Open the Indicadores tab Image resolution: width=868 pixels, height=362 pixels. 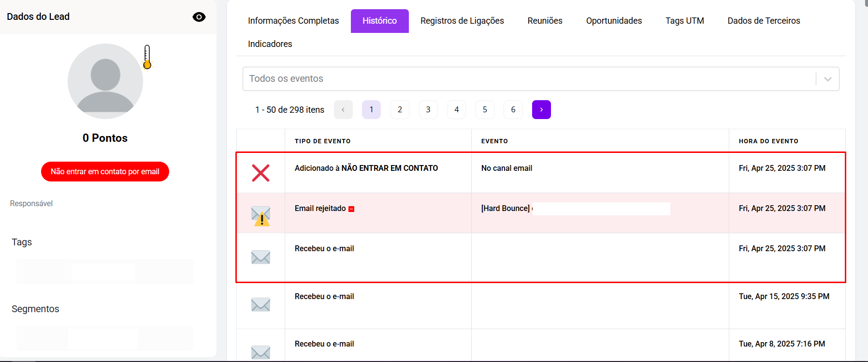tap(270, 44)
